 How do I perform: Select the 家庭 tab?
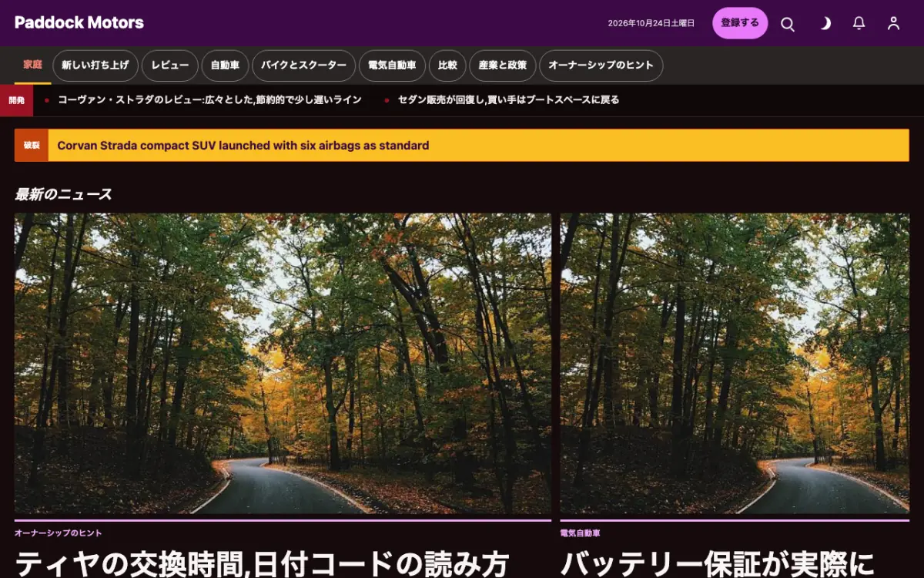click(x=32, y=66)
